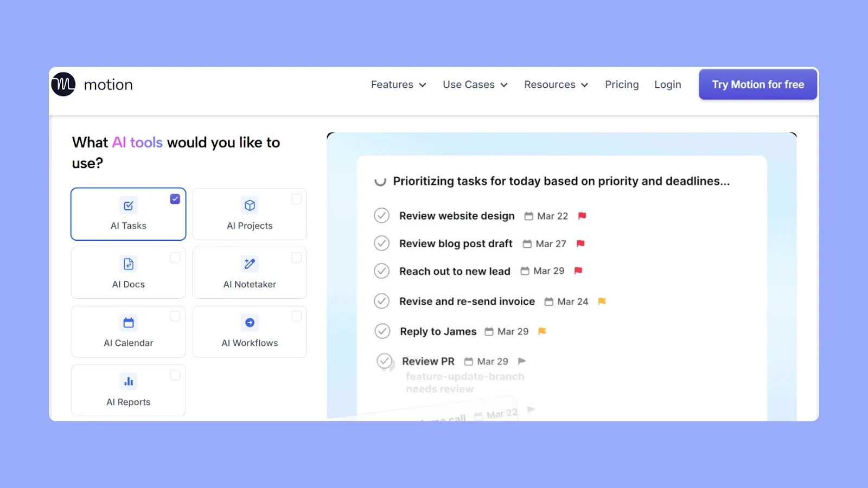
Task: Mark Reply to James as done
Action: 382,331
